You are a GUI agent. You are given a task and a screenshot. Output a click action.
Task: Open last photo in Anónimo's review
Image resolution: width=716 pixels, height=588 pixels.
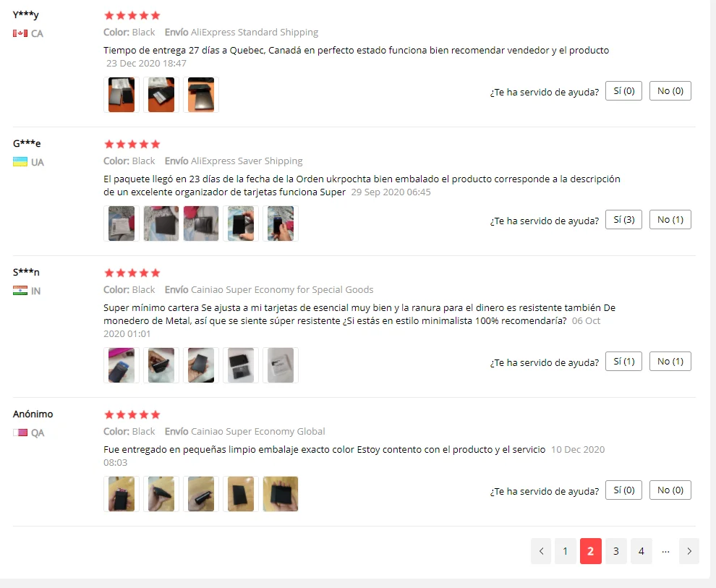click(281, 493)
